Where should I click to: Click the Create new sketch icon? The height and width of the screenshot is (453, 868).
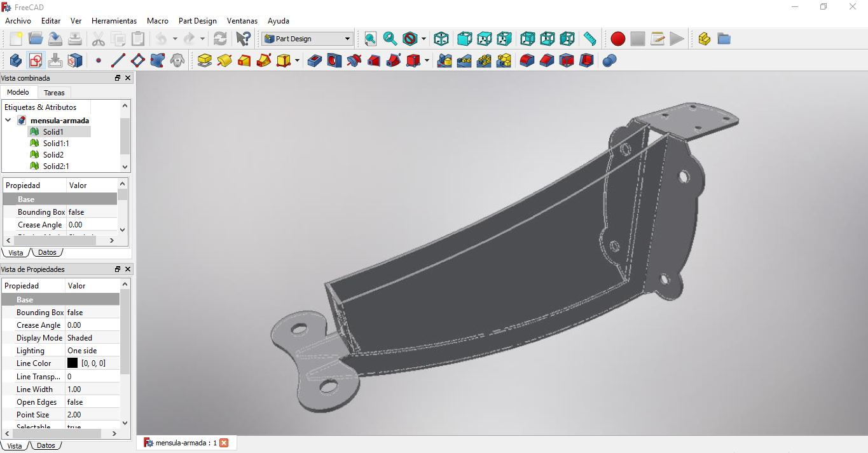coord(36,60)
